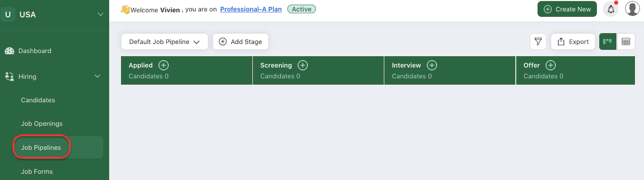Switch to table grid view

[626, 42]
